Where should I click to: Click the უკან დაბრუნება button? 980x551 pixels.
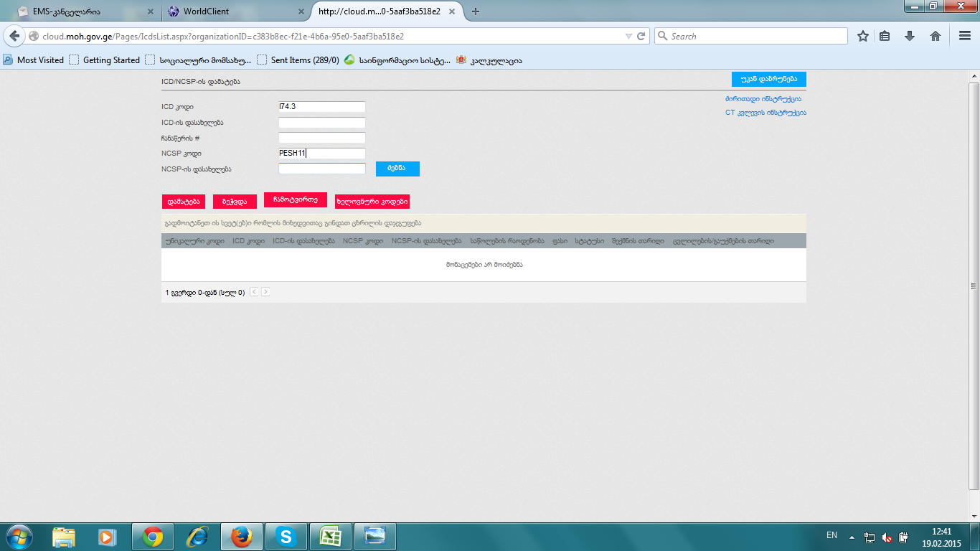tap(768, 79)
